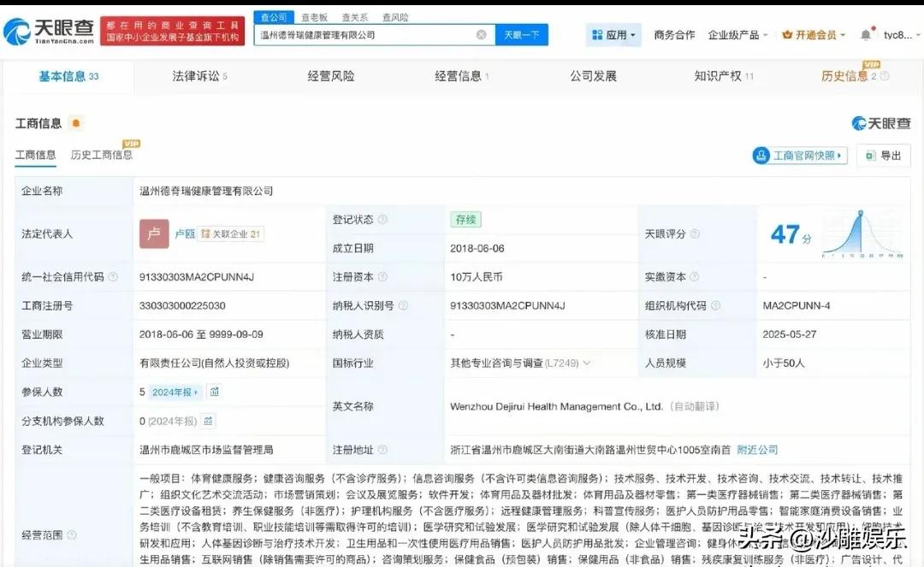Select the 核准日期 value 2025-05-27
The image size is (924, 567).
point(790,334)
